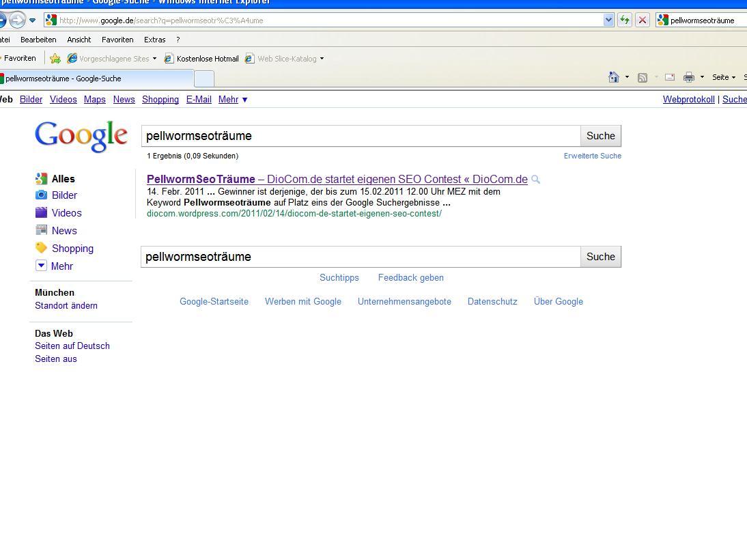The width and height of the screenshot is (747, 560).
Task: Open the Favoriten menu
Action: coord(117,40)
